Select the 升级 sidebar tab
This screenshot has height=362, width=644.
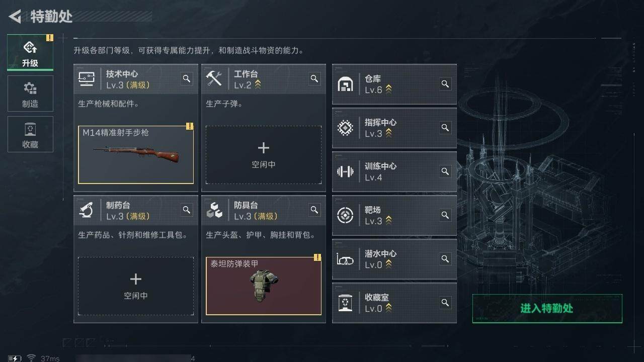(x=30, y=53)
